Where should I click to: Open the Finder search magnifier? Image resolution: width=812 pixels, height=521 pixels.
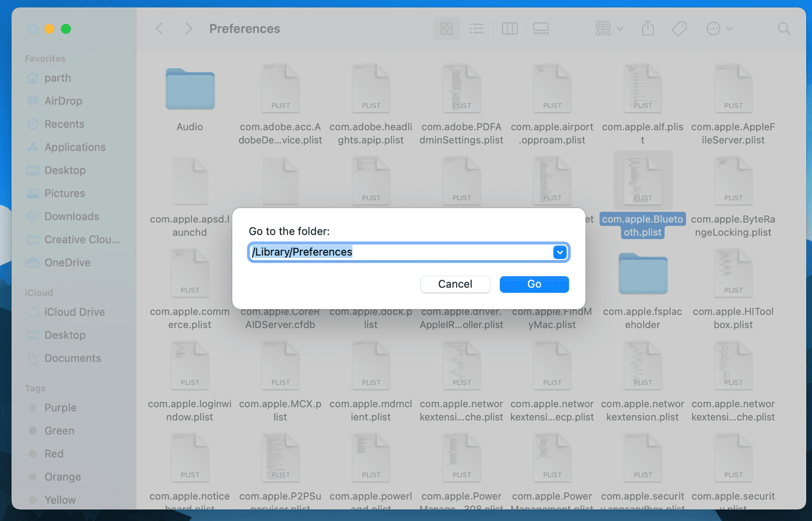click(x=784, y=29)
